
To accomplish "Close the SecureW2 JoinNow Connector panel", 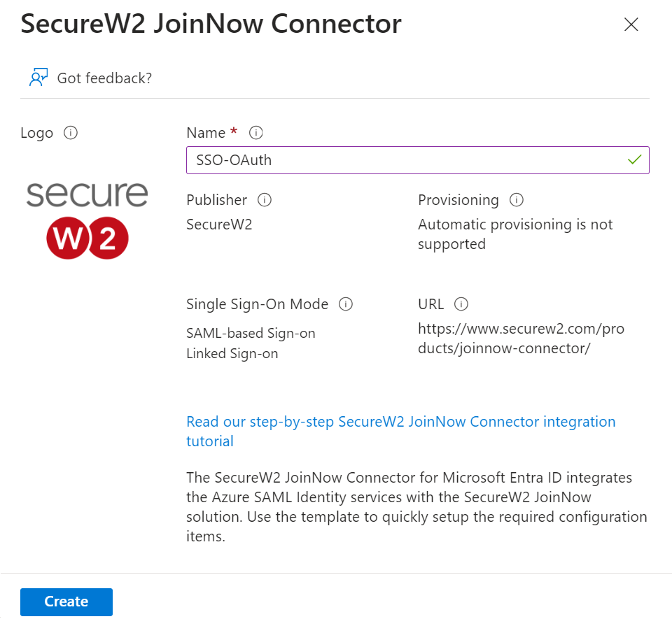I will [631, 25].
